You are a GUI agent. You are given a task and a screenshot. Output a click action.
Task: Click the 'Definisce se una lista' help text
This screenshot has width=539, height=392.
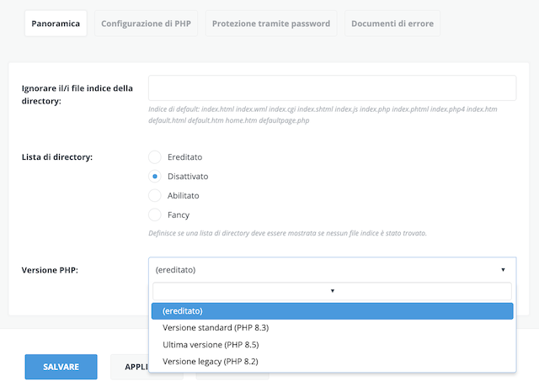point(287,233)
